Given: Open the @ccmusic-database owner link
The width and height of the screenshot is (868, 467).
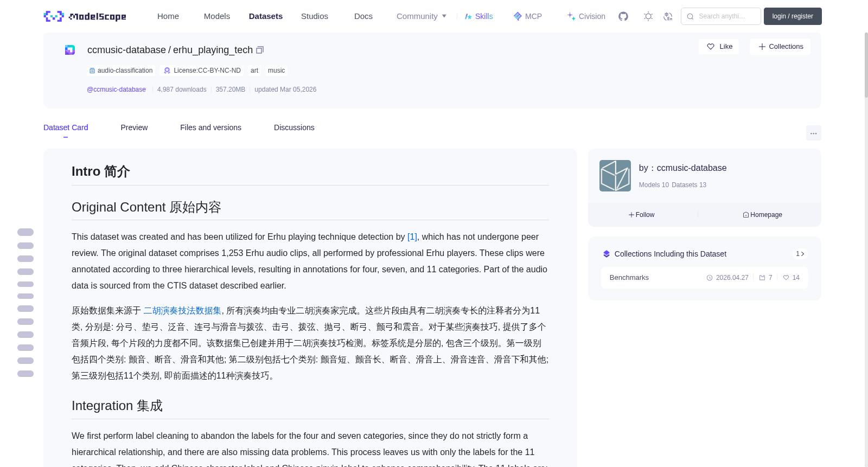Looking at the screenshot, I should click(x=116, y=89).
